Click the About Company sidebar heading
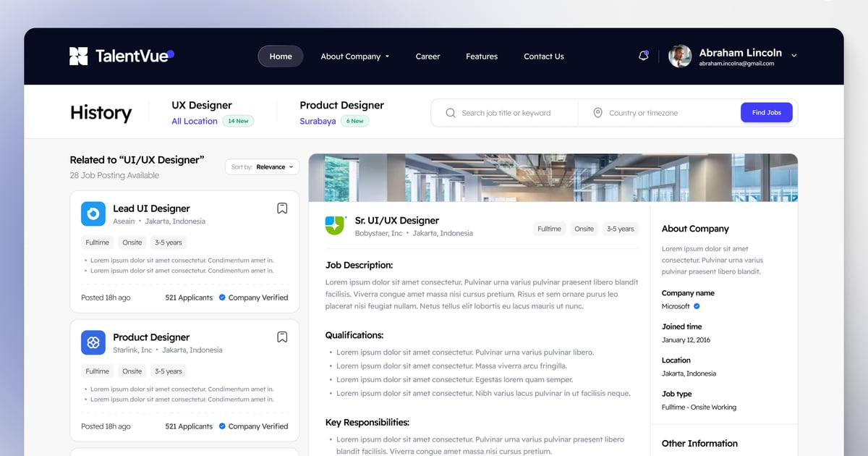 click(695, 229)
